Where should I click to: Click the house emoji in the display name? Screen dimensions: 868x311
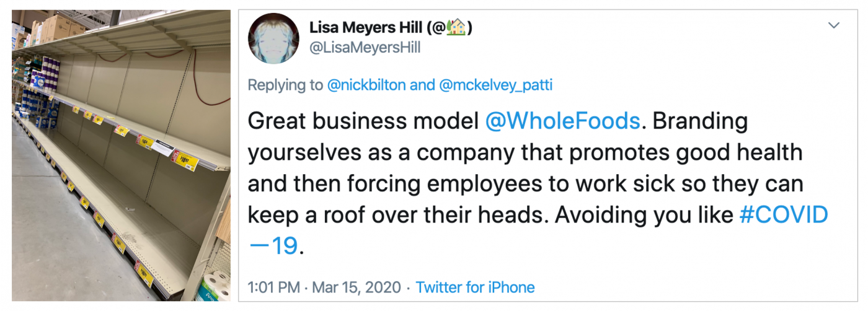(456, 28)
